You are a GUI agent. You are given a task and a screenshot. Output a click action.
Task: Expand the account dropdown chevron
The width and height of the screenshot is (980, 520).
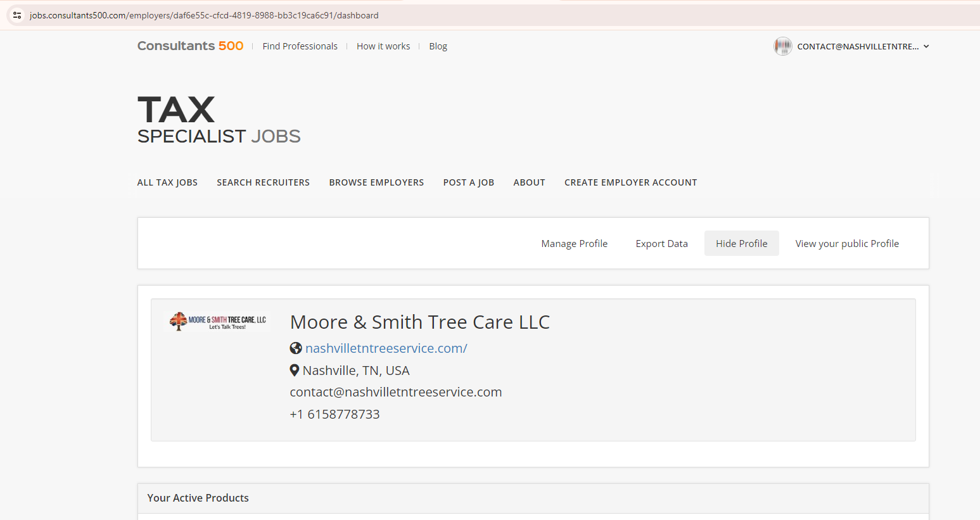click(926, 46)
